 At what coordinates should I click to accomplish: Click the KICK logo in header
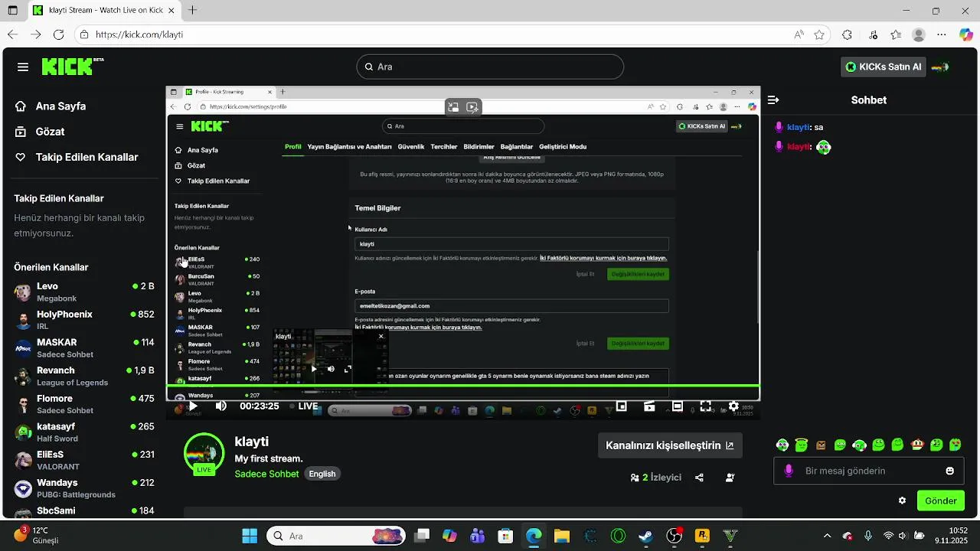tap(73, 67)
